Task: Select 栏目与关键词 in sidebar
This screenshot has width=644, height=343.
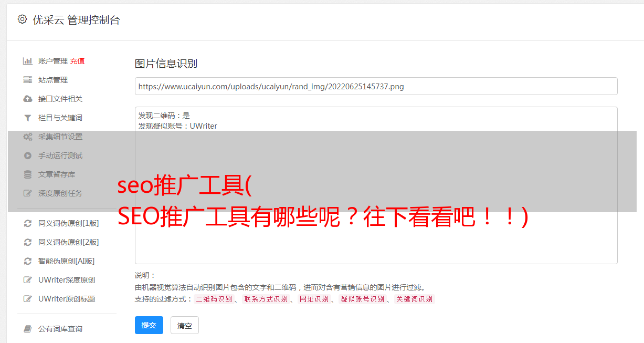Action: click(60, 118)
